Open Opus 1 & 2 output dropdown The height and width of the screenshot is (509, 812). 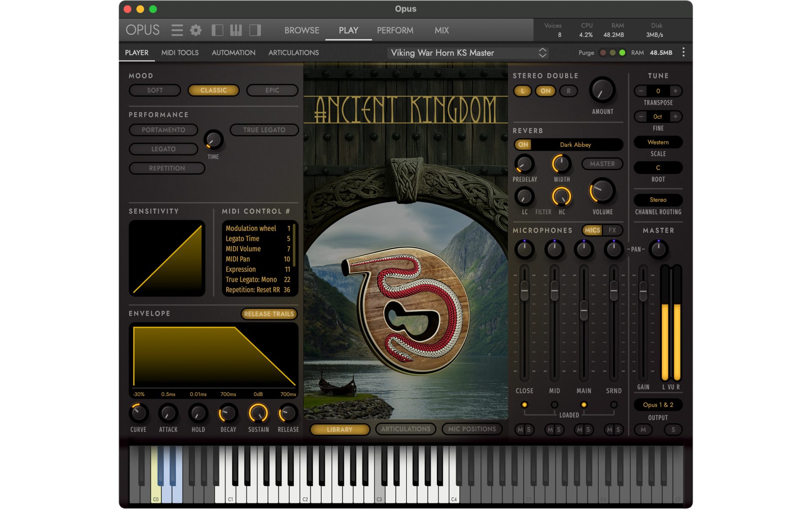pyautogui.click(x=658, y=405)
